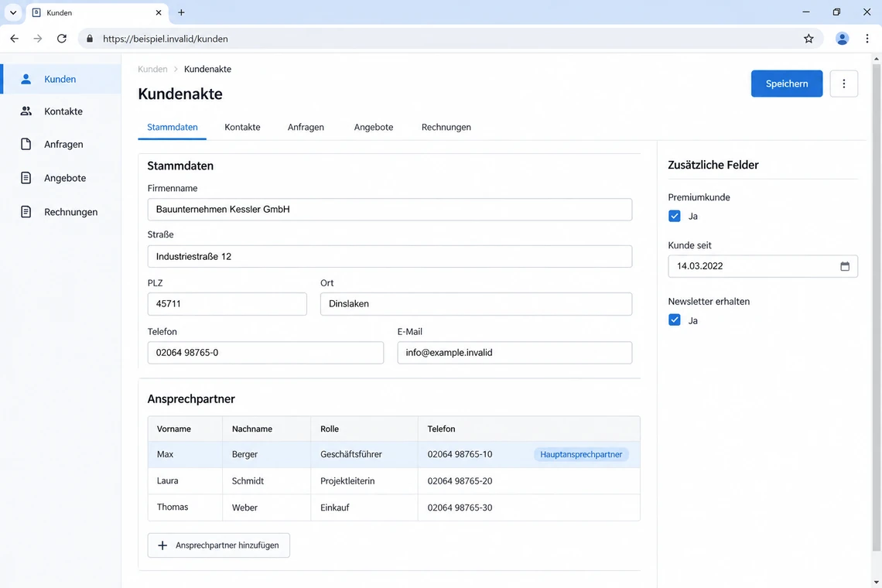Click phone number 02064 98765-20

pos(460,480)
